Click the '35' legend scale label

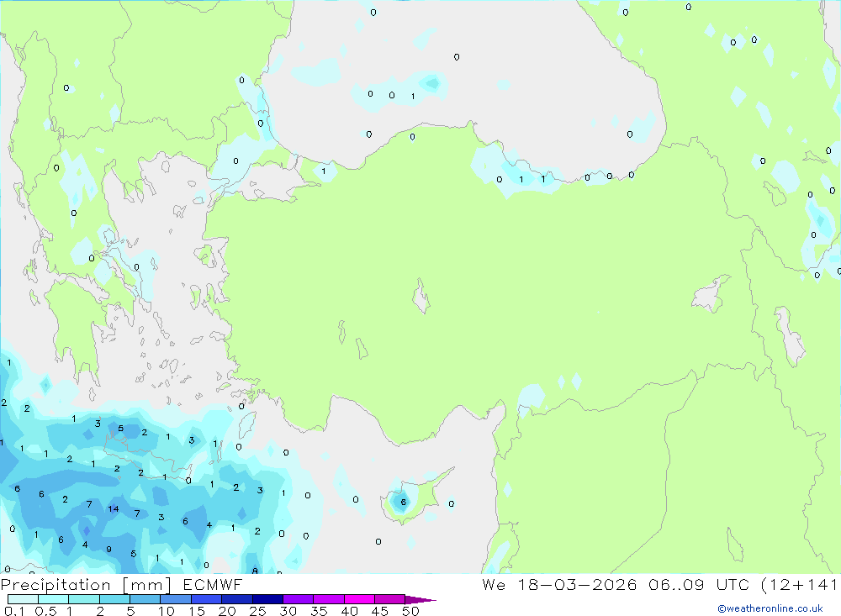coord(319,611)
